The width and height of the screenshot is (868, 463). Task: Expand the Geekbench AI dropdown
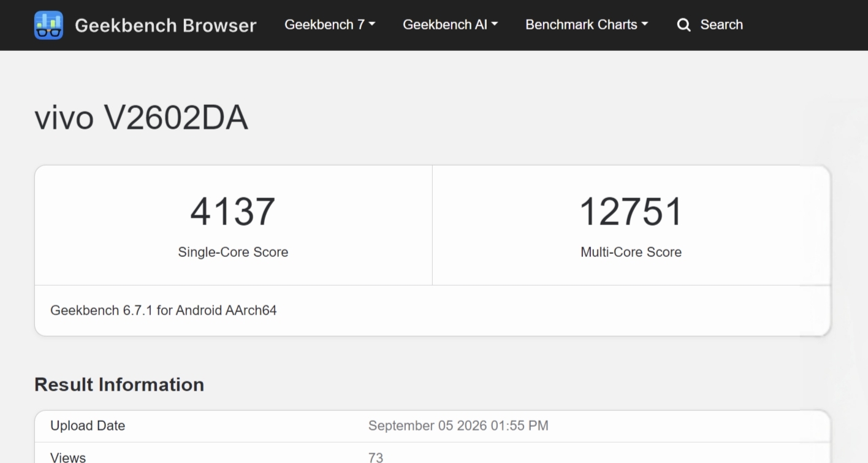(x=450, y=25)
